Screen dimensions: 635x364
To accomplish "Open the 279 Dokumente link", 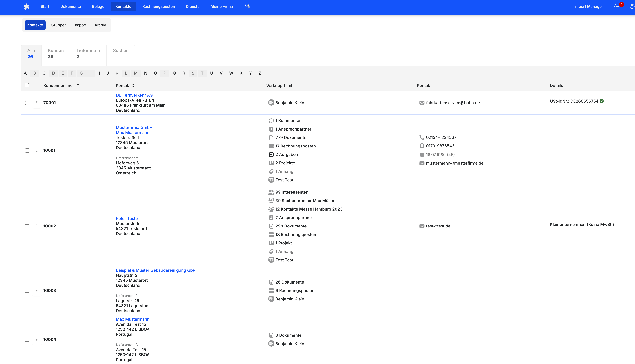I will pyautogui.click(x=291, y=137).
